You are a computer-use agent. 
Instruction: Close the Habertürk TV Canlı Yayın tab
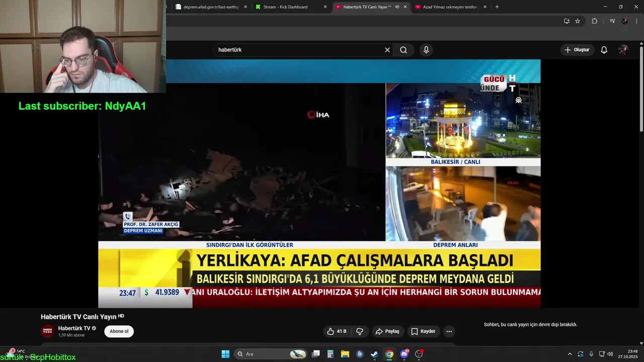(405, 7)
